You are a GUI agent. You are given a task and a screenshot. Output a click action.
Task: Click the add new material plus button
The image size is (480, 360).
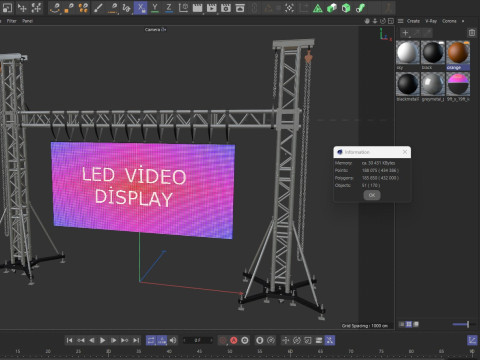tap(405, 33)
